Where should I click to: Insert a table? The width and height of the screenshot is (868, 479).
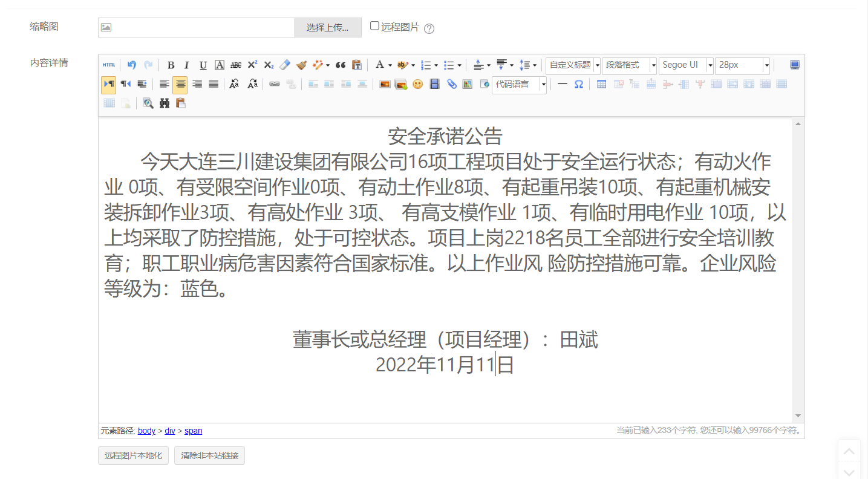601,84
